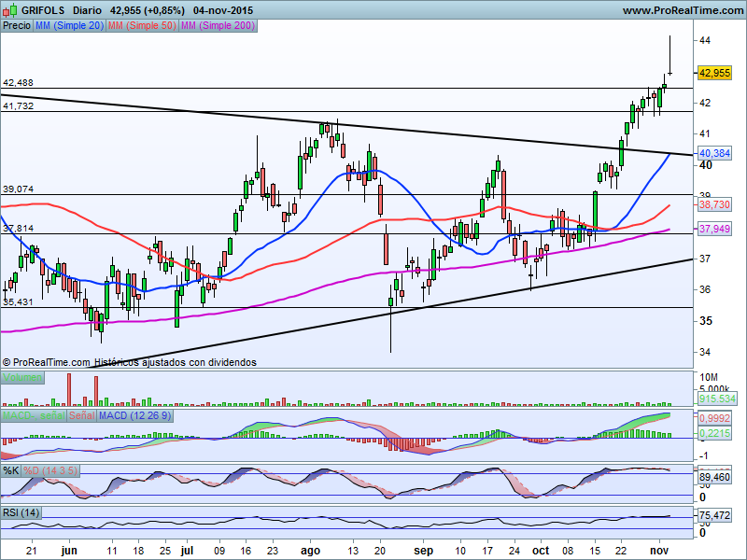Viewport: 747px width, 560px height.
Task: Select the 41,732 horizontal level label
Action: tap(18, 106)
